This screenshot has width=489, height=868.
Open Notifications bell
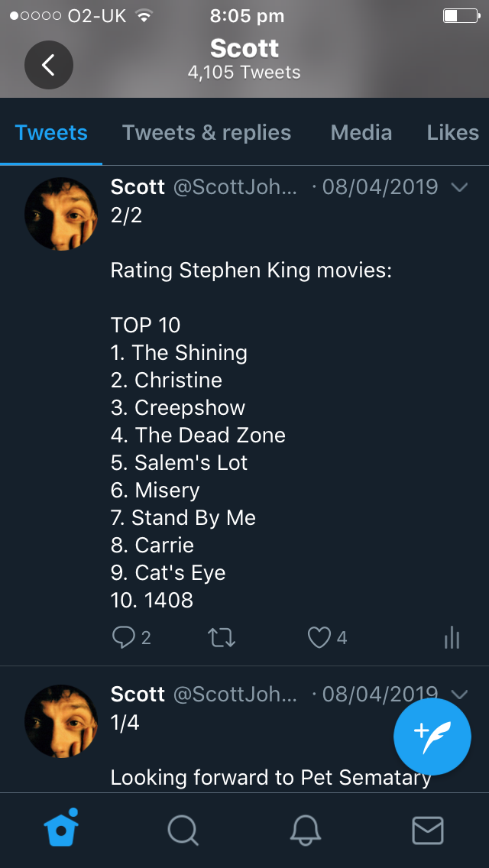[x=305, y=830]
